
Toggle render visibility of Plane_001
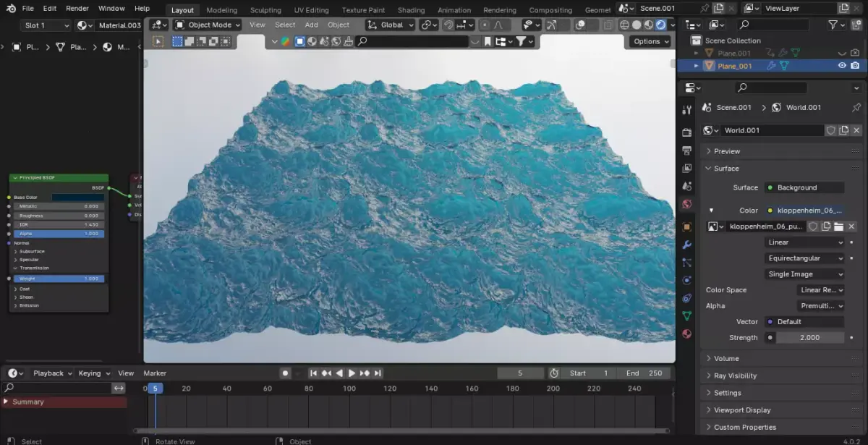pos(855,66)
